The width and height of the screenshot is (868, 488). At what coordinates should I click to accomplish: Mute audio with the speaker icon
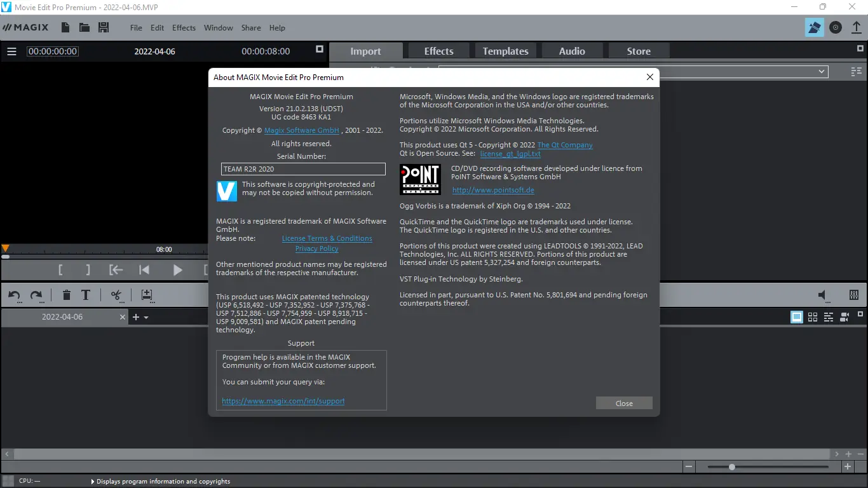coord(823,295)
